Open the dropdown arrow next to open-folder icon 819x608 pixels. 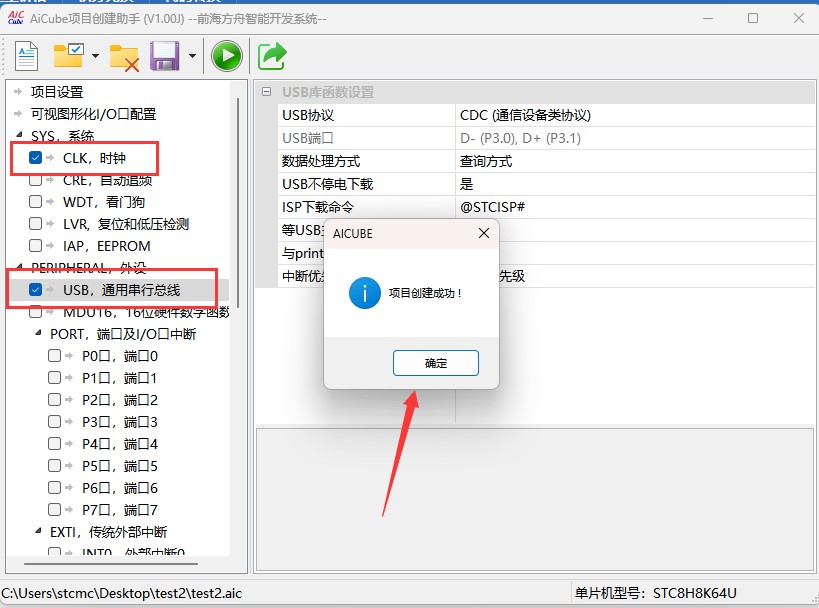pyautogui.click(x=95, y=55)
